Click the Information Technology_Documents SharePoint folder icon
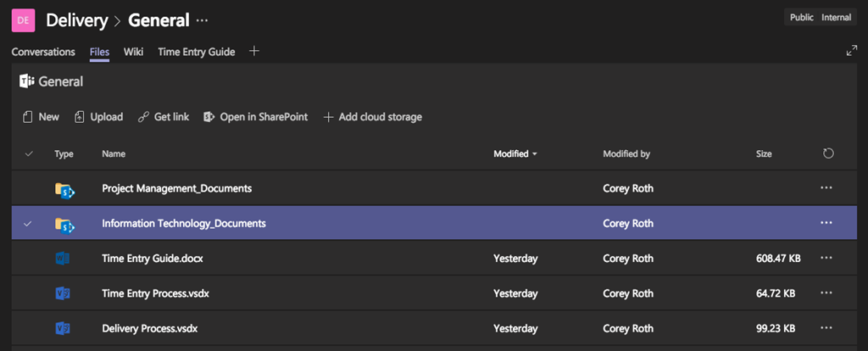868x351 pixels. coord(64,224)
